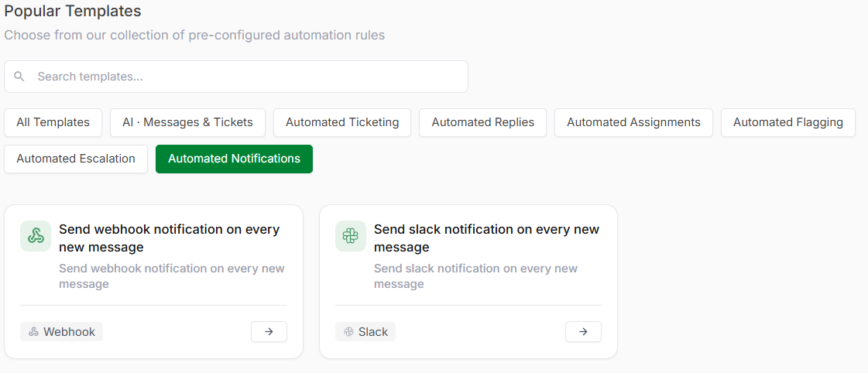Screen dimensions: 868x373
Task: Select the Automated Assignments filter
Action: click(x=634, y=122)
